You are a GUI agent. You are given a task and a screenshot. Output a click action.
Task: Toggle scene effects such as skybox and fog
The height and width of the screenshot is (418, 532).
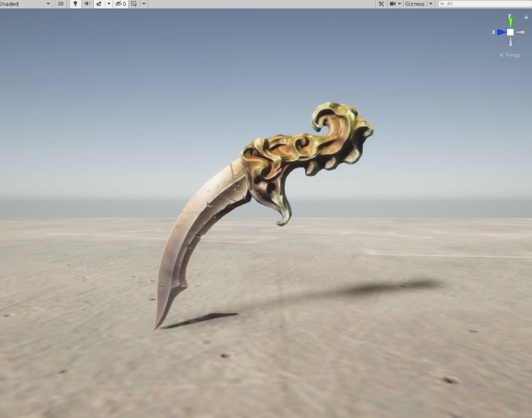(x=99, y=4)
